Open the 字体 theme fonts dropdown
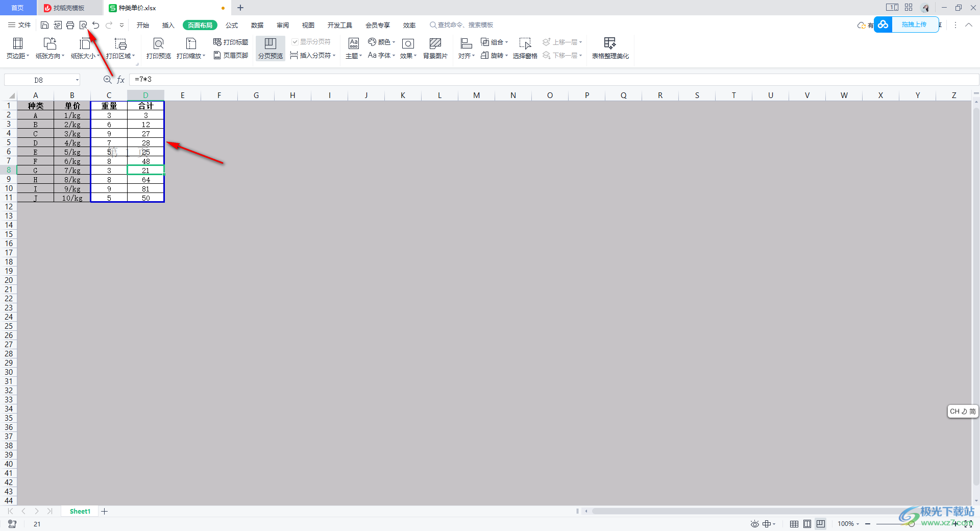 click(382, 55)
